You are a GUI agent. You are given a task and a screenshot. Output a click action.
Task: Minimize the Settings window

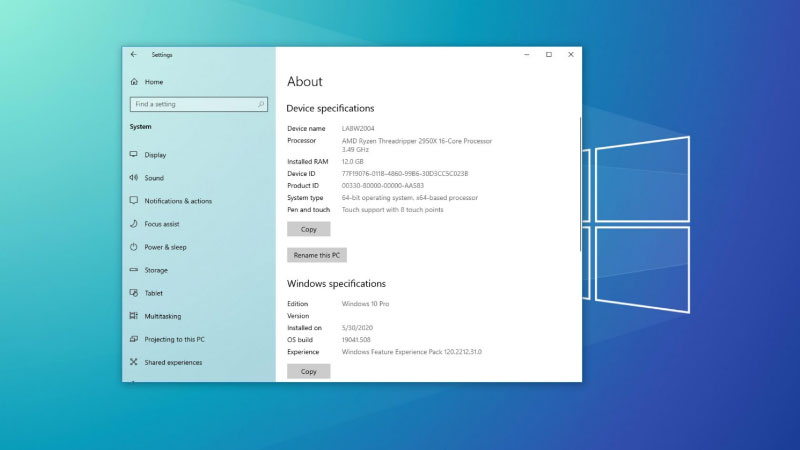click(x=526, y=55)
